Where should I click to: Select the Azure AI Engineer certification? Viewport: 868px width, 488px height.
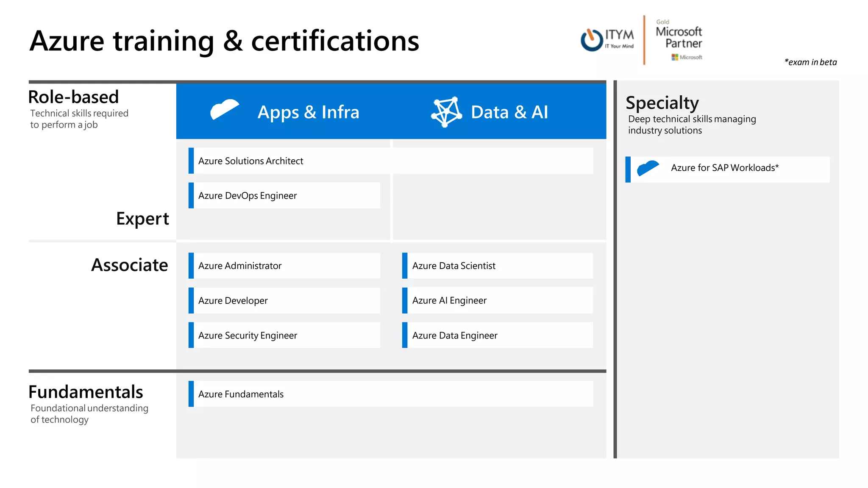[498, 300]
